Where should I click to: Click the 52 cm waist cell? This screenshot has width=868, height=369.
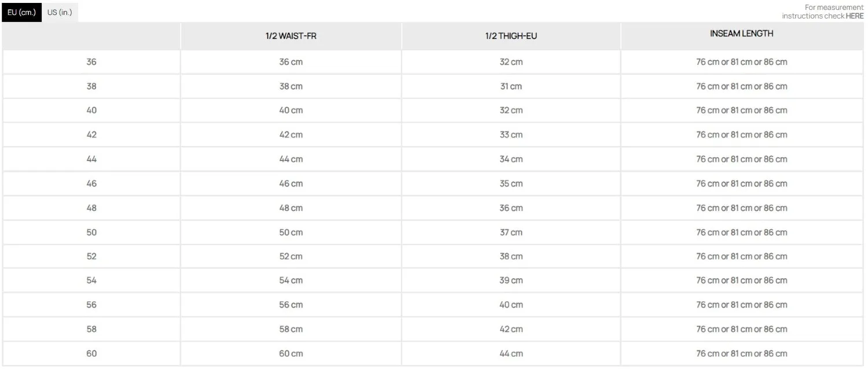click(290, 256)
